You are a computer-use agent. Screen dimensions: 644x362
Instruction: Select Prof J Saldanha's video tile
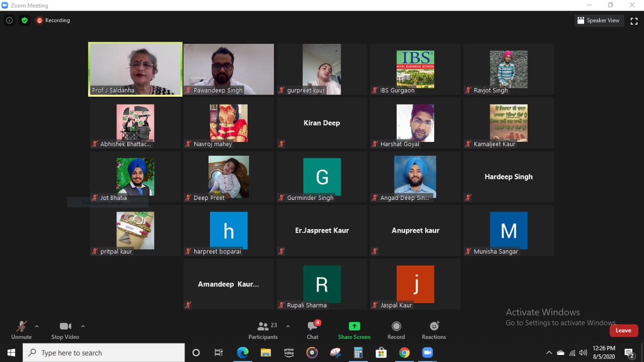(x=135, y=69)
